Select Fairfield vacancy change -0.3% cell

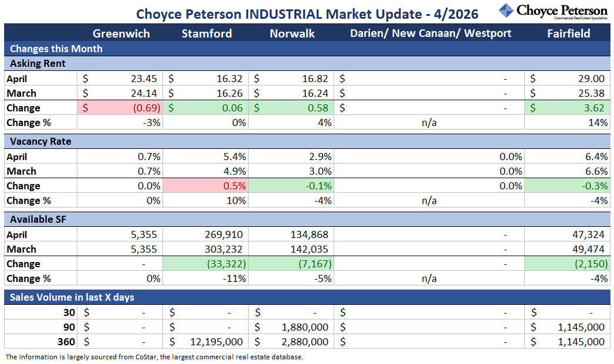coord(568,186)
